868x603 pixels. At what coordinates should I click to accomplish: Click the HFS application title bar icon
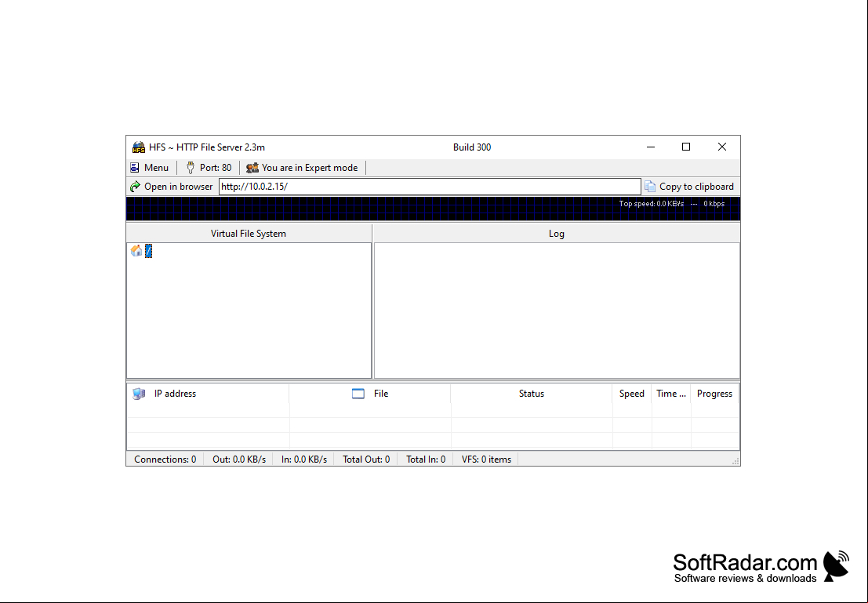(x=138, y=147)
